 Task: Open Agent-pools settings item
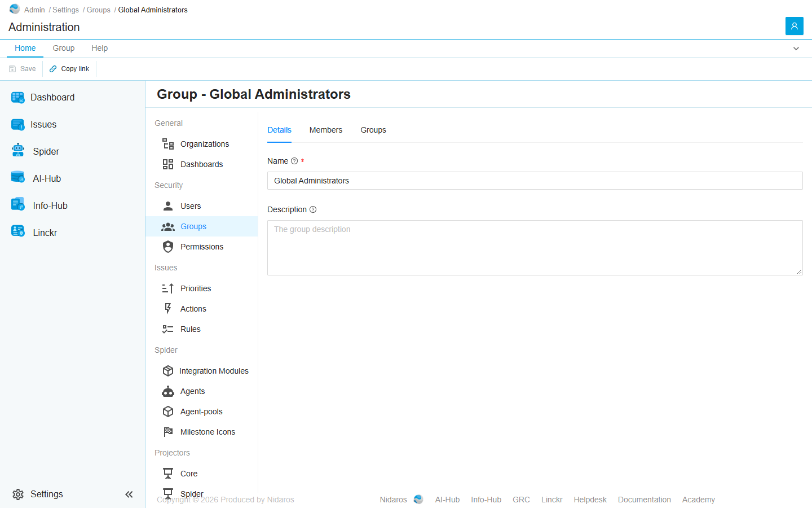click(202, 411)
